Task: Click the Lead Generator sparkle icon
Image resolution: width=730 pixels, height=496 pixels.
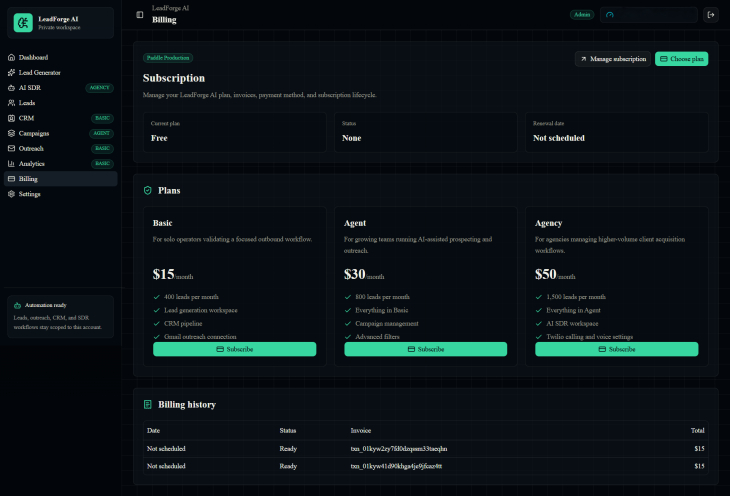Action: (x=11, y=73)
